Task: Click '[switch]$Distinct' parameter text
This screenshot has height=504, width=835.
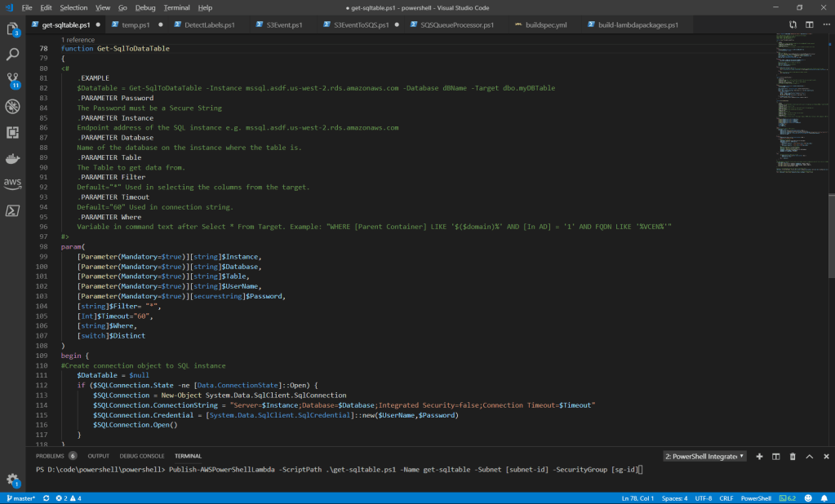Action: pyautogui.click(x=111, y=336)
